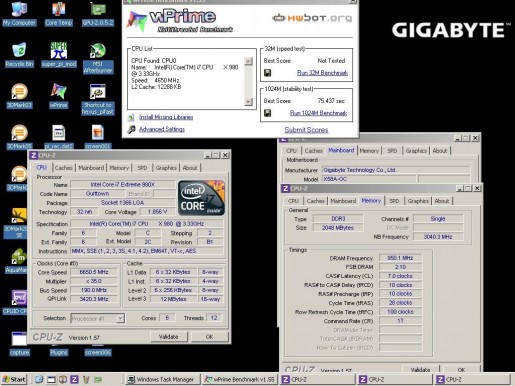Select Windows Task Manager in taskbar
The height and width of the screenshot is (386, 515).
pos(162,379)
